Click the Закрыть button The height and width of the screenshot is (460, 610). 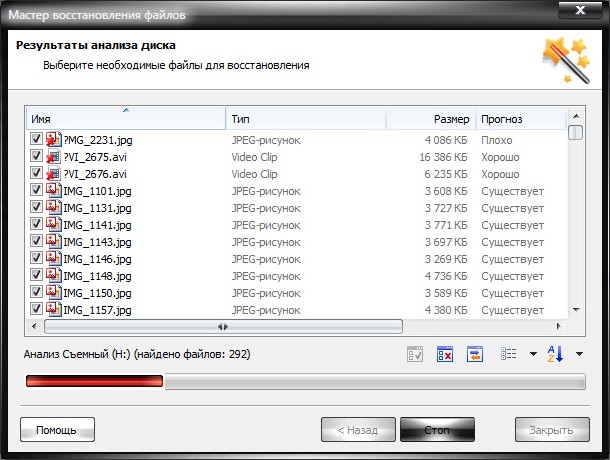click(552, 430)
